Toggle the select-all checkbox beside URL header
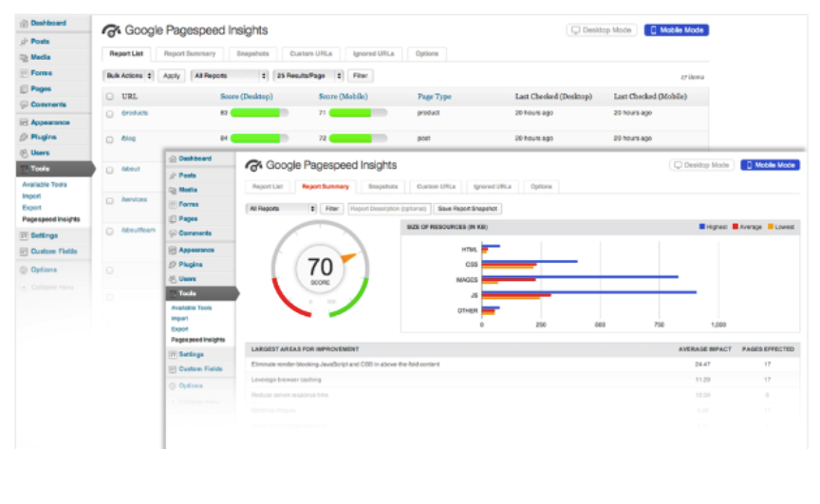This screenshot has height=504, width=820. click(x=110, y=97)
